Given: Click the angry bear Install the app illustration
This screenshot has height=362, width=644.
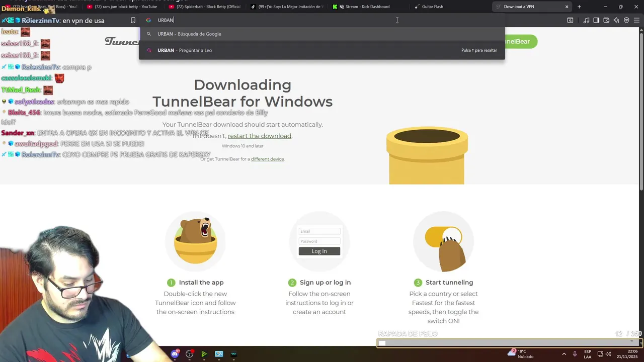Looking at the screenshot, I should (x=196, y=241).
